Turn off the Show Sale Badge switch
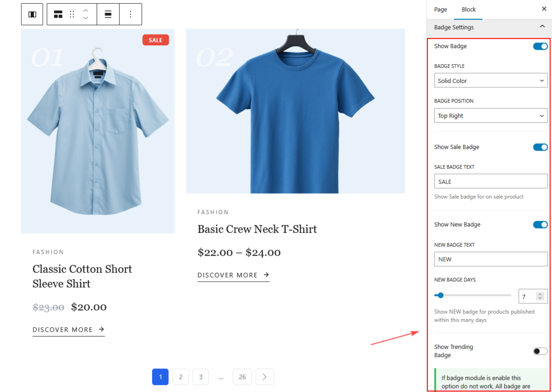The width and height of the screenshot is (552, 392). coord(540,147)
